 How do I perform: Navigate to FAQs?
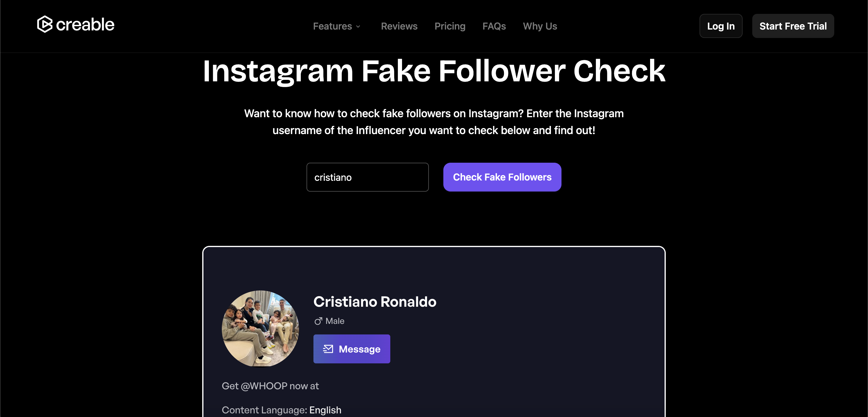pyautogui.click(x=494, y=26)
